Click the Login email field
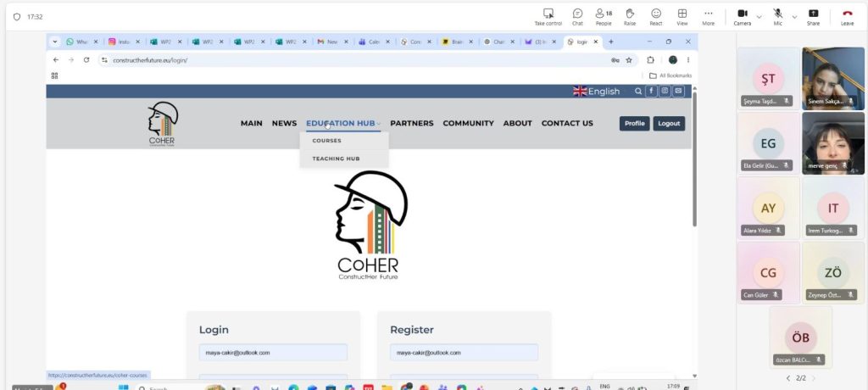 274,353
